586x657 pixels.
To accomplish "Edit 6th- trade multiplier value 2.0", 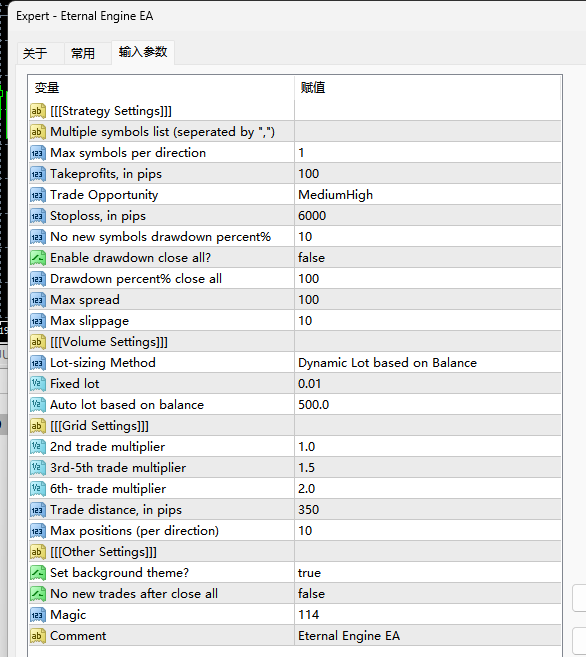I will 428,489.
